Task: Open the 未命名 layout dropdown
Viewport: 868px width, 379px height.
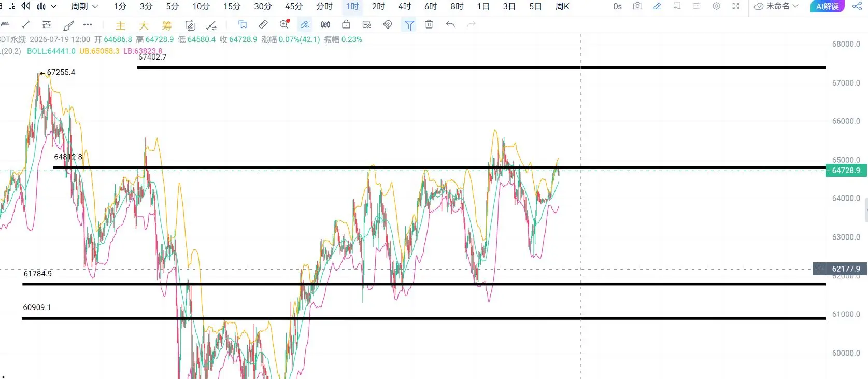Action: 776,6
